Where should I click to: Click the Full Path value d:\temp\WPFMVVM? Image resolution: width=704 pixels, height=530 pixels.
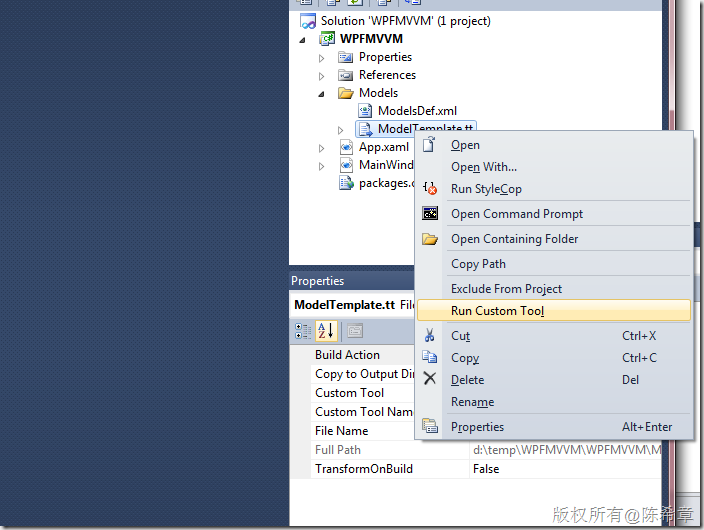[567, 450]
